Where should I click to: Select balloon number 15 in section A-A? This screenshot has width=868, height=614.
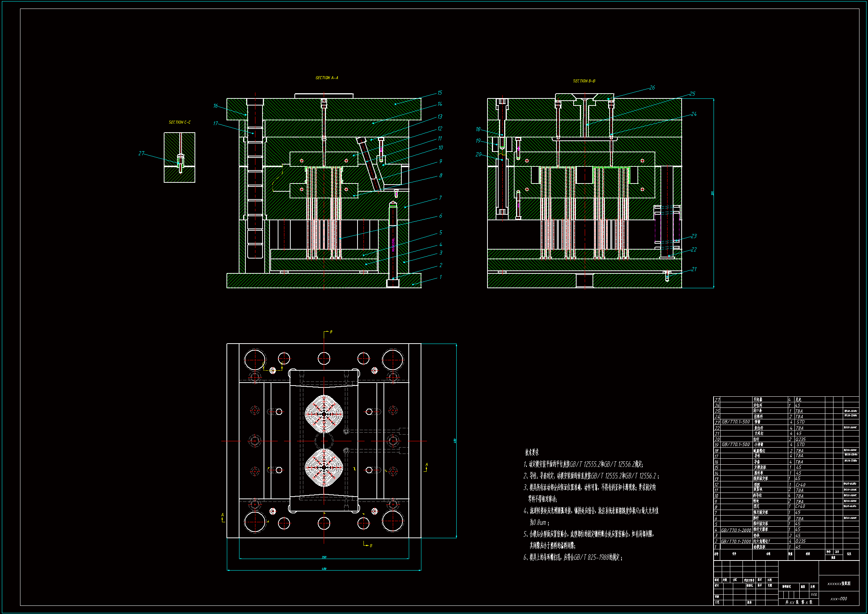point(440,93)
